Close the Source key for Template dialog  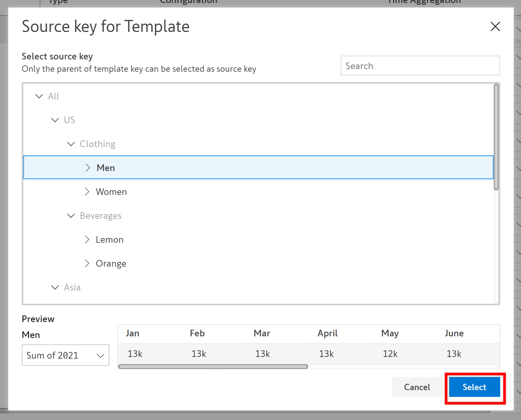pyautogui.click(x=495, y=27)
